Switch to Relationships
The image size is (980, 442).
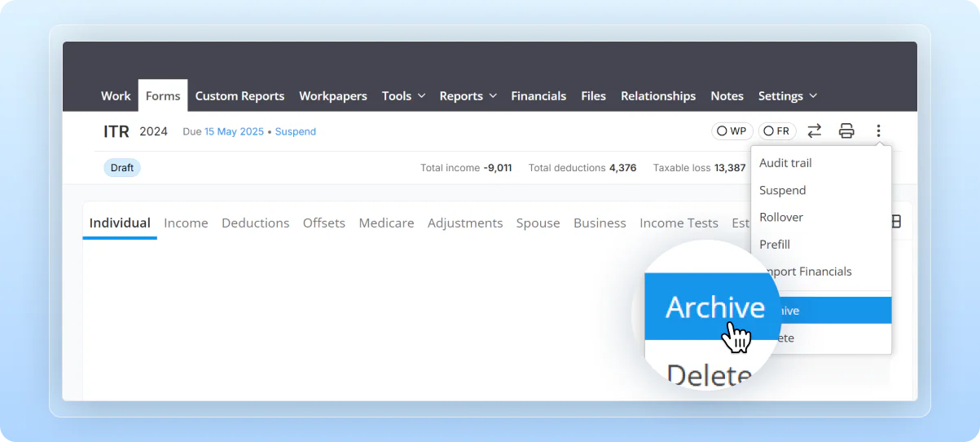(x=658, y=96)
